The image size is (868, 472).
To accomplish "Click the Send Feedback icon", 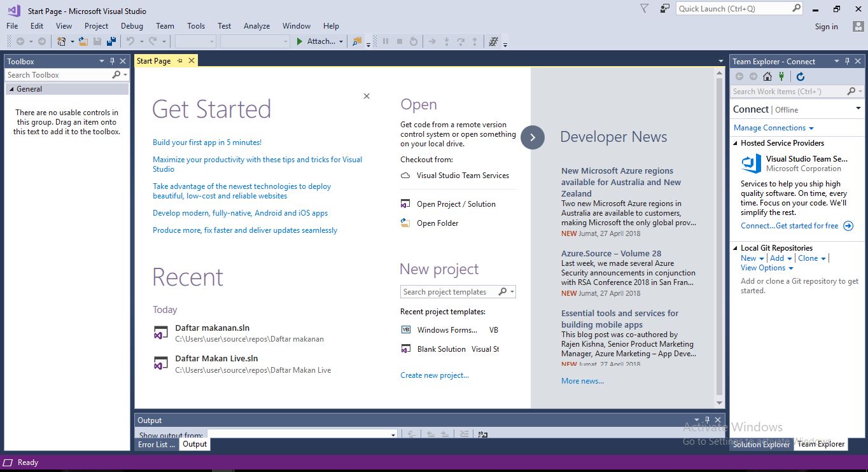I will tap(665, 9).
